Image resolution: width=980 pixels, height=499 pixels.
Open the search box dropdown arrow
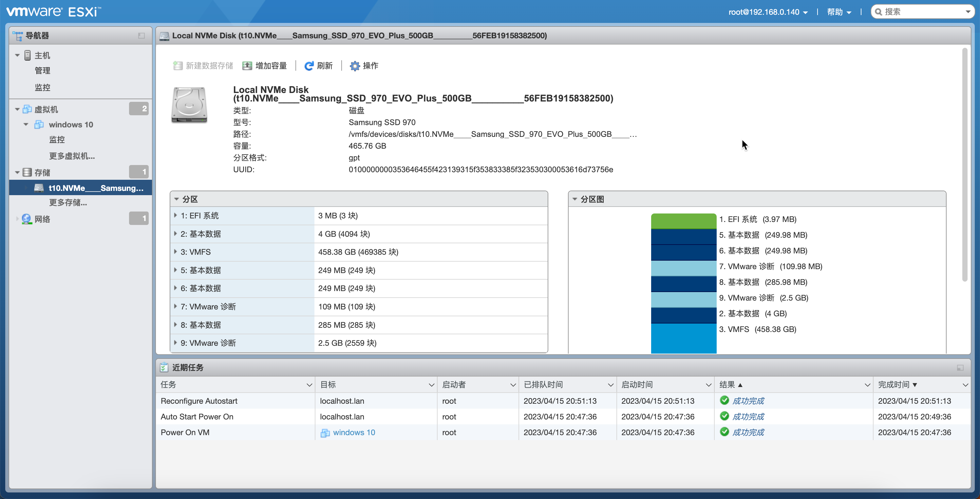pos(968,12)
